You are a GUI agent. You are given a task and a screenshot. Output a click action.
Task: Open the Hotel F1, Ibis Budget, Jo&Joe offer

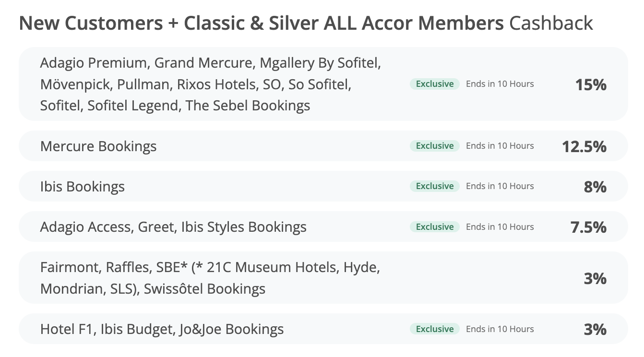[162, 329]
